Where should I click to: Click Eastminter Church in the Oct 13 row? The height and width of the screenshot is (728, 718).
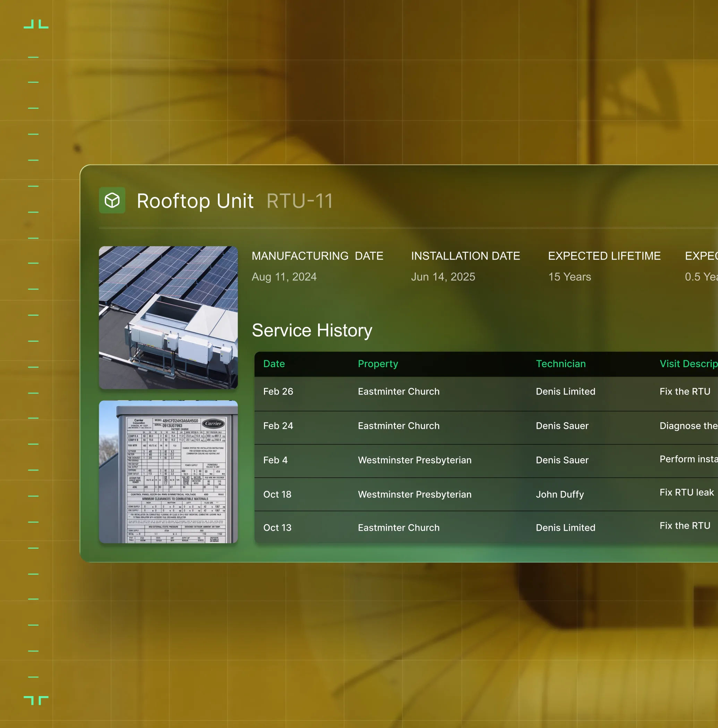[x=399, y=528]
